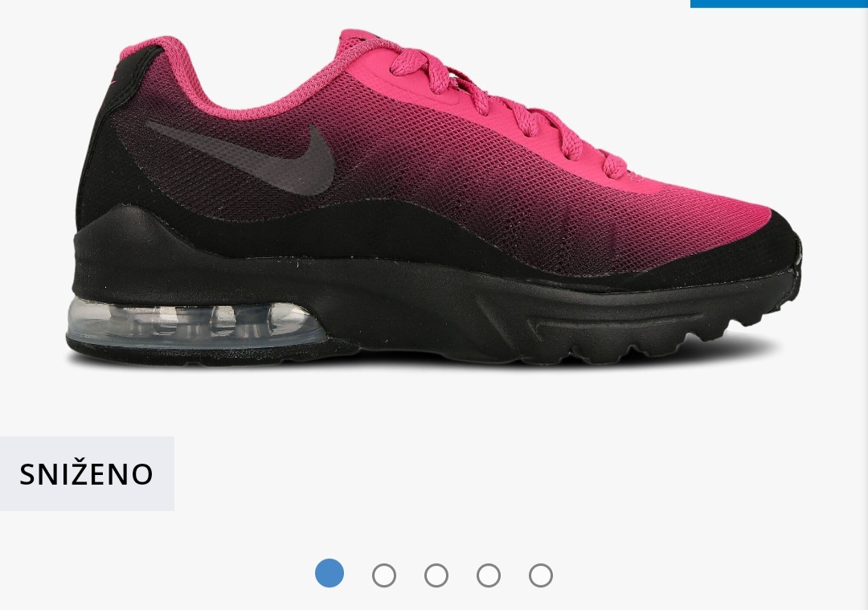Image resolution: width=868 pixels, height=610 pixels.
Task: Switch to the second product image dot
Action: 383,575
